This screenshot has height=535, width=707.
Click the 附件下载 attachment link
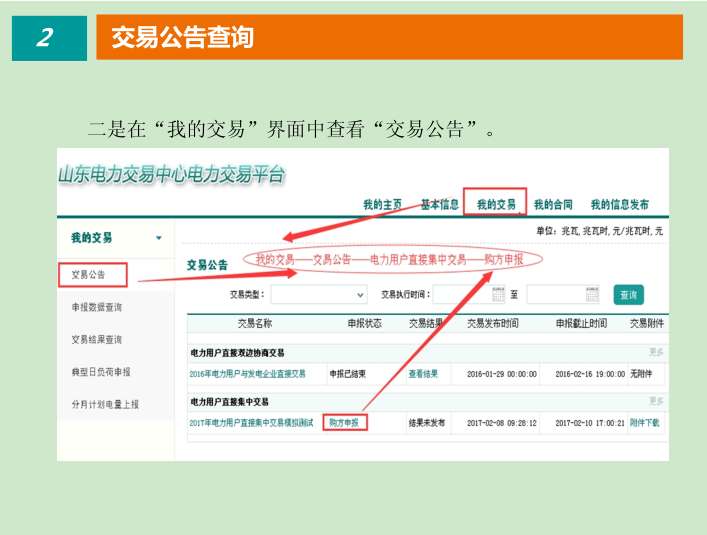644,423
